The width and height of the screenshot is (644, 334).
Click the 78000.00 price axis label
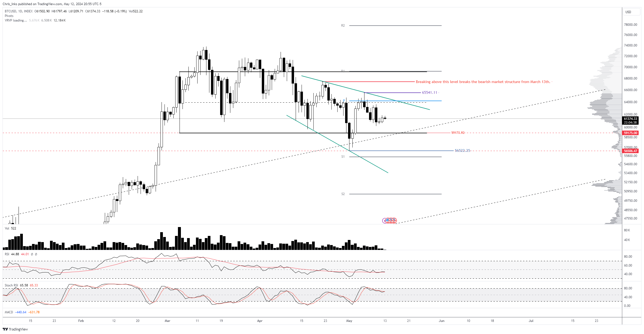click(x=631, y=25)
